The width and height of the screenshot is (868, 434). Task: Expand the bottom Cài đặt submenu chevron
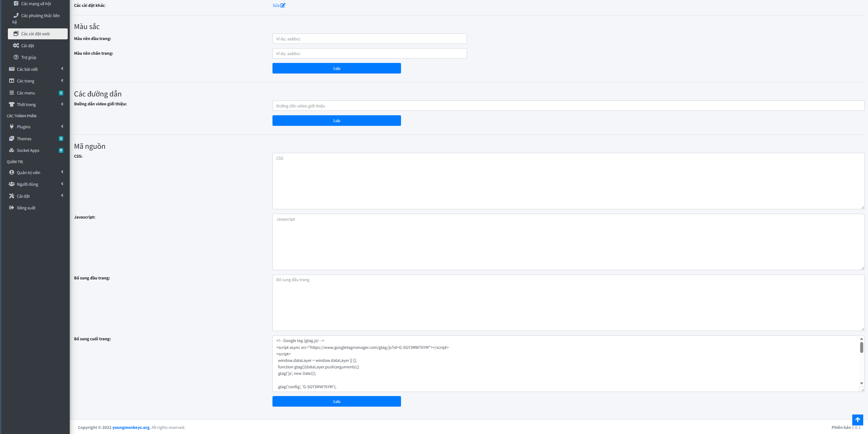click(62, 196)
